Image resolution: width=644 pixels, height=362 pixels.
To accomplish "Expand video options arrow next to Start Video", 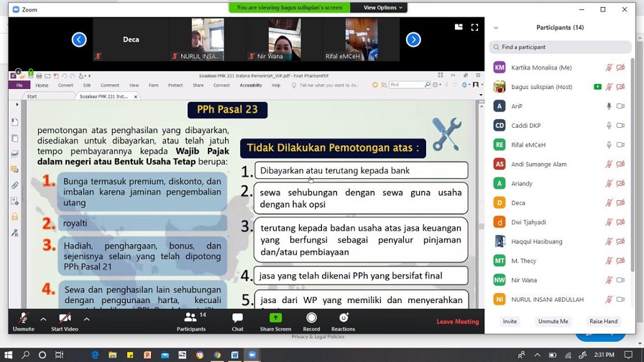I will (86, 318).
